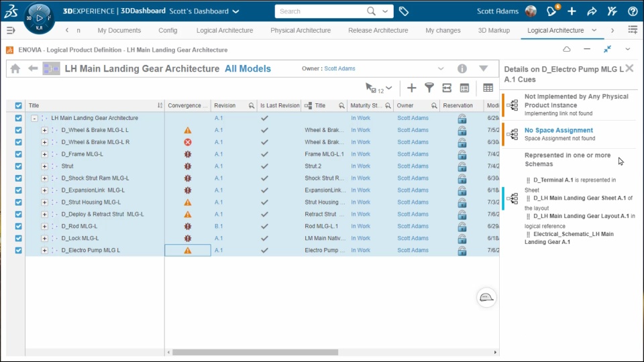Click the plus Add icon in top bar

point(572,11)
